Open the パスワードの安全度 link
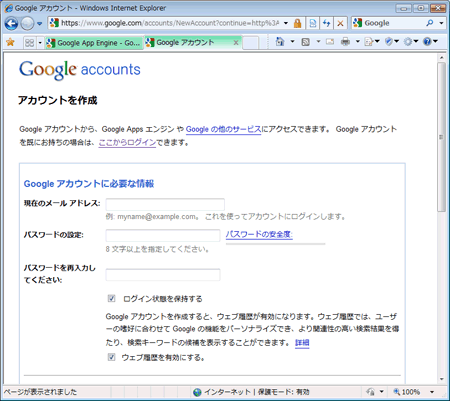Screen dimensions: 450x401 (x=259, y=234)
